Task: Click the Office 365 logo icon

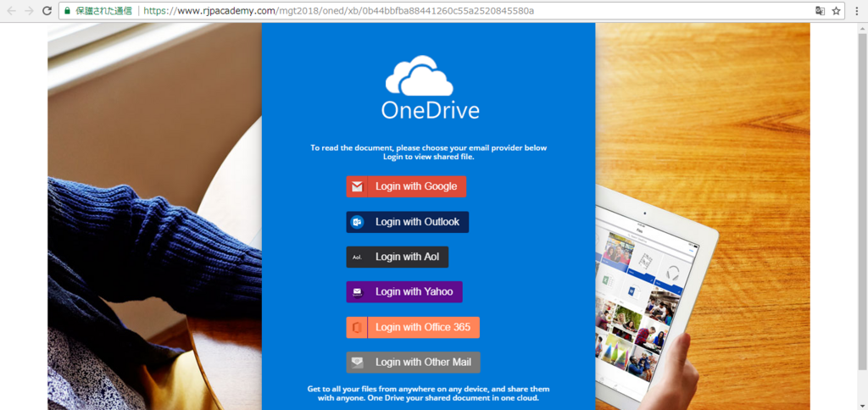Action: point(357,327)
